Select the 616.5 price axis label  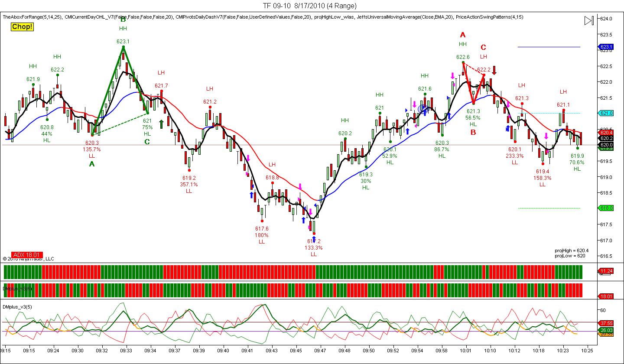click(x=605, y=256)
